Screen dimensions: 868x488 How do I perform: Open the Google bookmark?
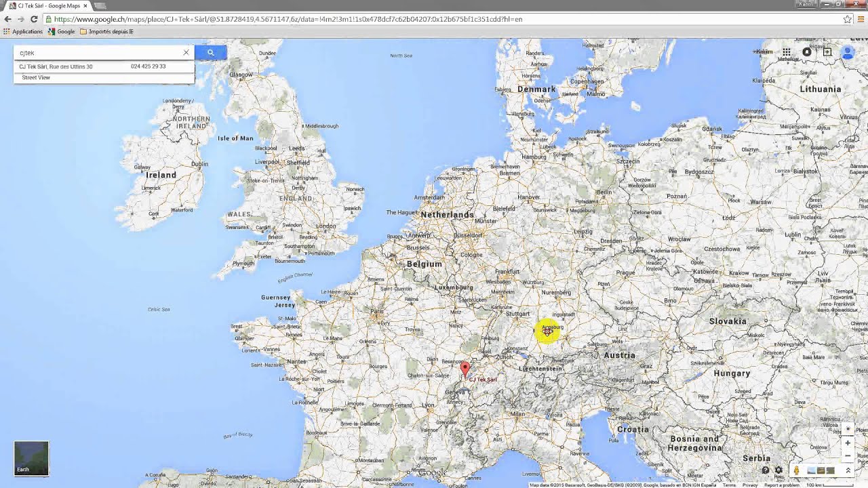61,31
